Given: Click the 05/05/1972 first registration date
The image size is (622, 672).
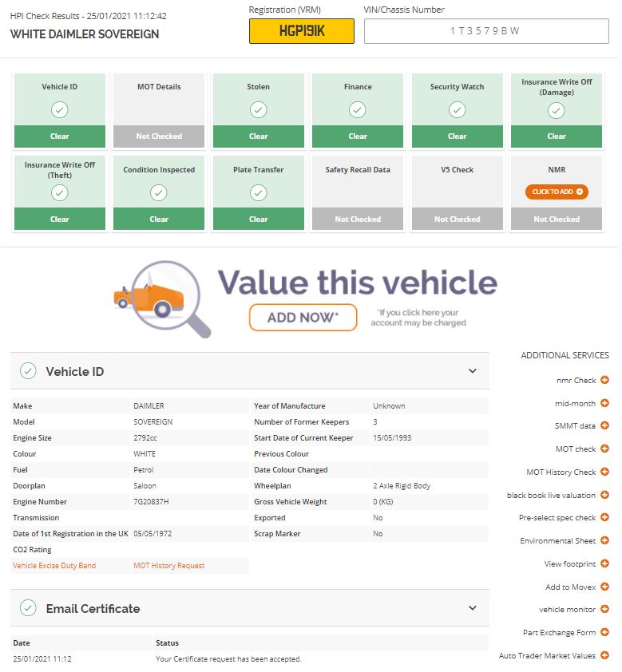Looking at the screenshot, I should 153,534.
